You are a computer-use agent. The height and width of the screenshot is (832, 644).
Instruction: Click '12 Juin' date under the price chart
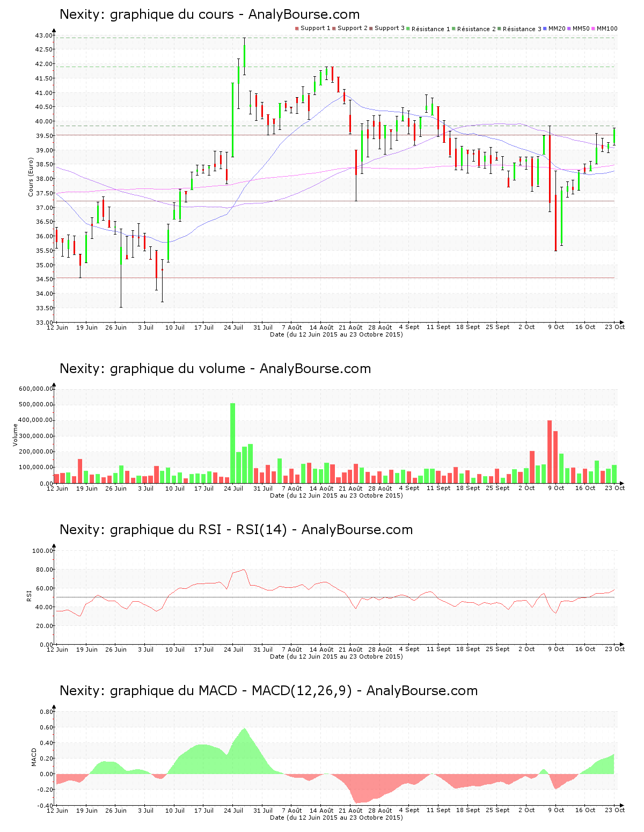click(x=57, y=327)
